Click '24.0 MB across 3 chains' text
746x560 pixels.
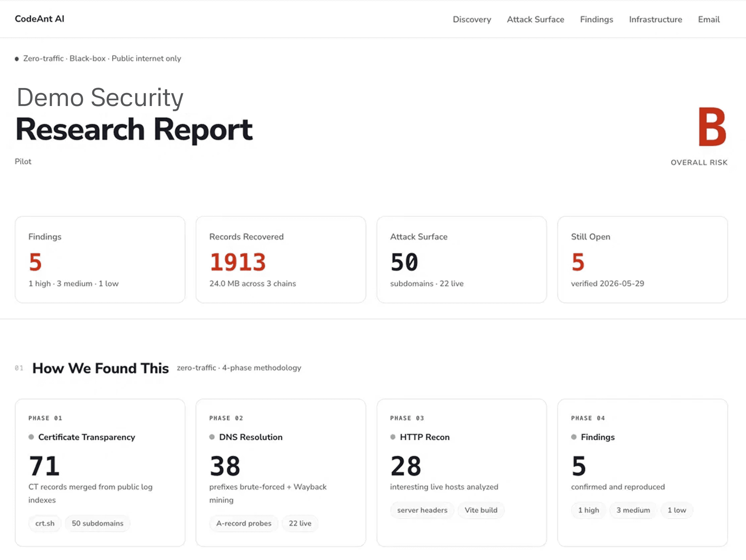pyautogui.click(x=252, y=284)
